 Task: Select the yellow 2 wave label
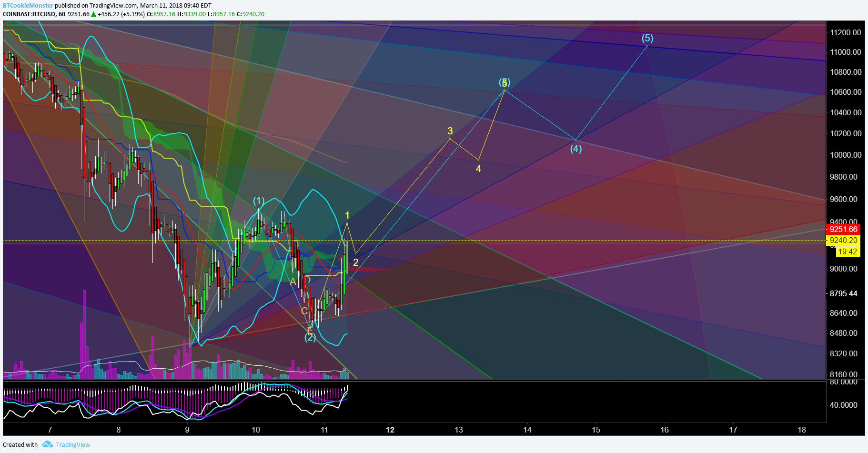(x=355, y=262)
